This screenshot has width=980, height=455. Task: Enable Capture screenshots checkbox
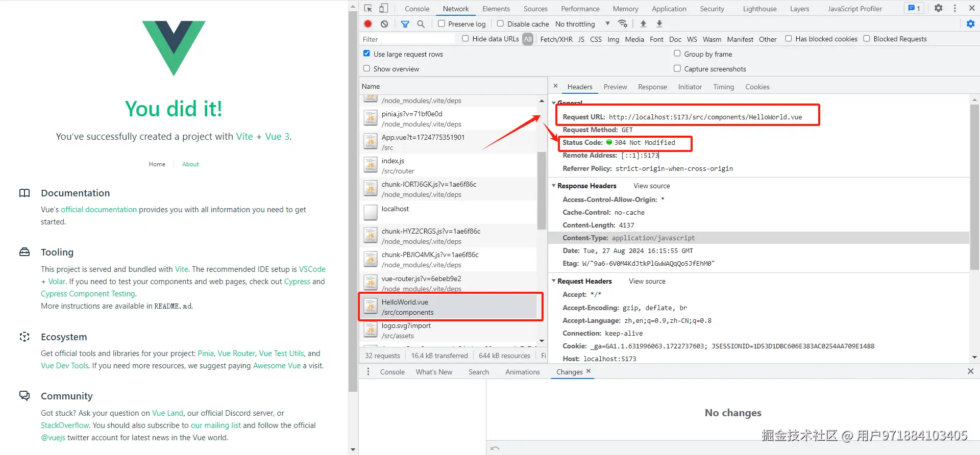point(677,68)
